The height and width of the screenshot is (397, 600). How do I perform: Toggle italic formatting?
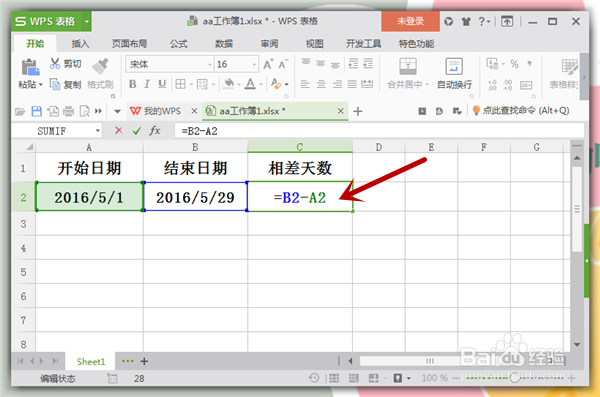(147, 84)
